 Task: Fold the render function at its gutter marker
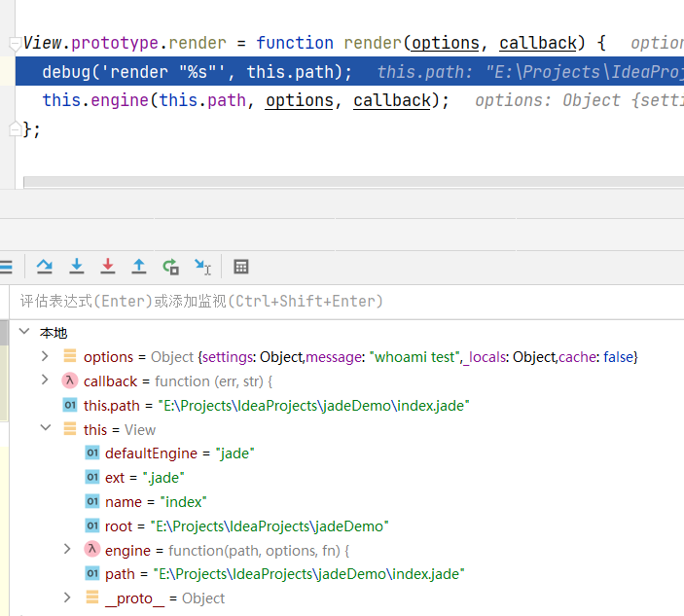point(16,43)
